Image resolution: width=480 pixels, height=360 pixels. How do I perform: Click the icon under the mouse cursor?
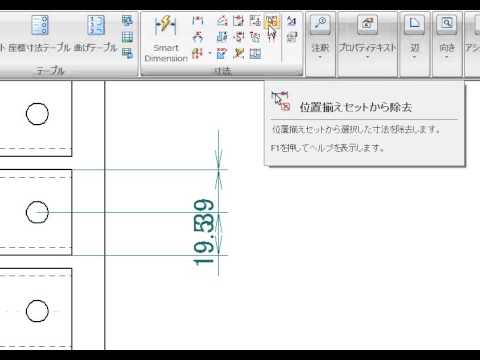pos(272,21)
